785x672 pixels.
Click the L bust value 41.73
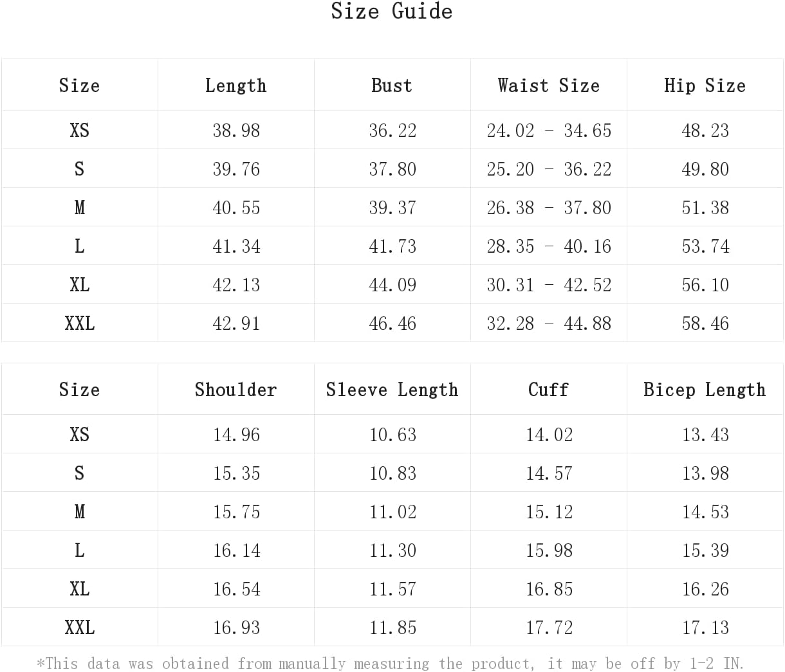(392, 246)
